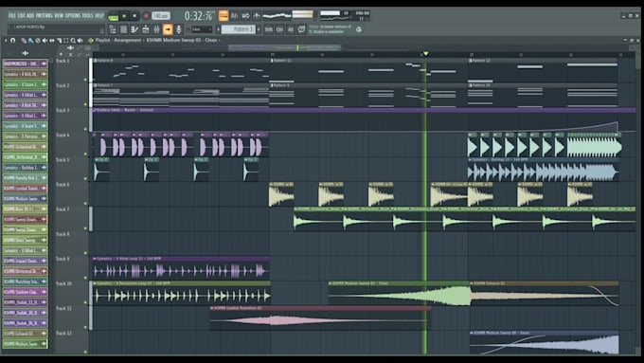Mute Track 2 via its green dot
The image size is (644, 363).
[85, 104]
